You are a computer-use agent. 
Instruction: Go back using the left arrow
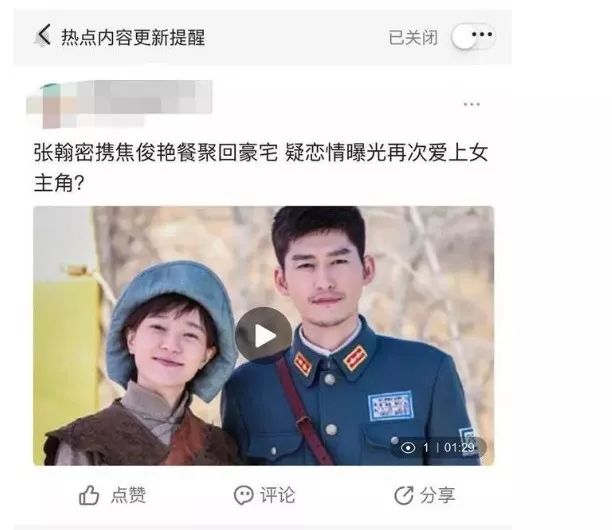[43, 36]
